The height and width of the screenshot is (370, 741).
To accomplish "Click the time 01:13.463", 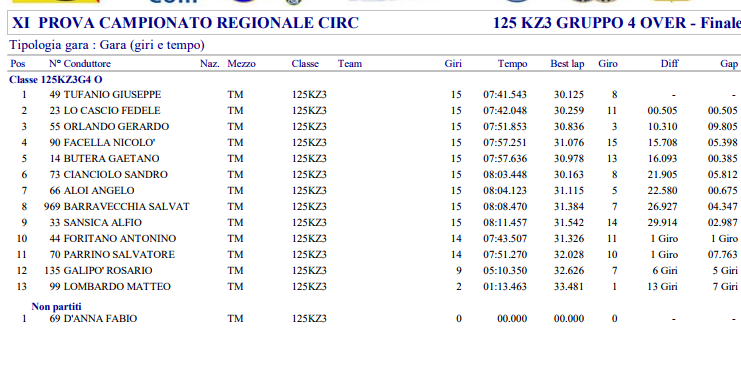I will pos(505,287).
